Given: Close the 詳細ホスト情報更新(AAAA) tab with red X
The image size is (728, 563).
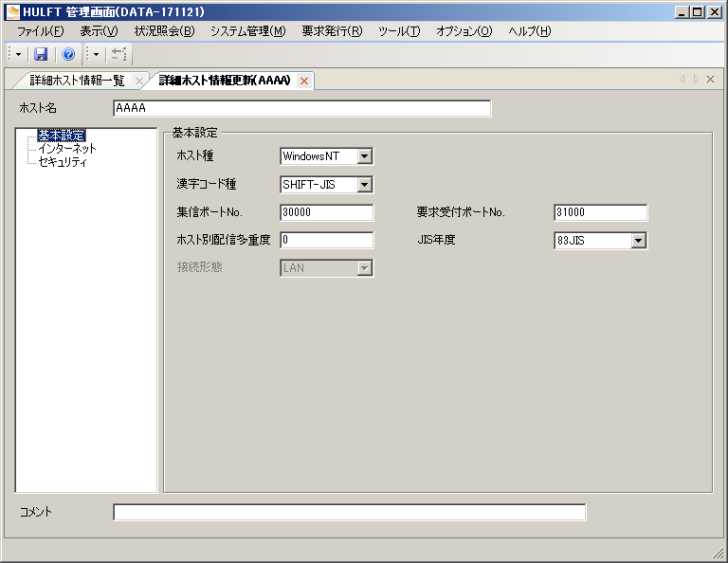Looking at the screenshot, I should coord(304,82).
